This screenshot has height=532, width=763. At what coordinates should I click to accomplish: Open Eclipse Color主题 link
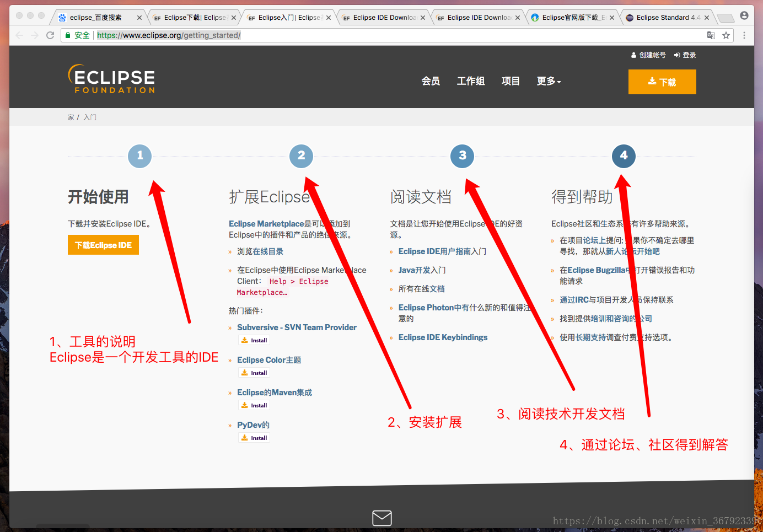point(269,360)
